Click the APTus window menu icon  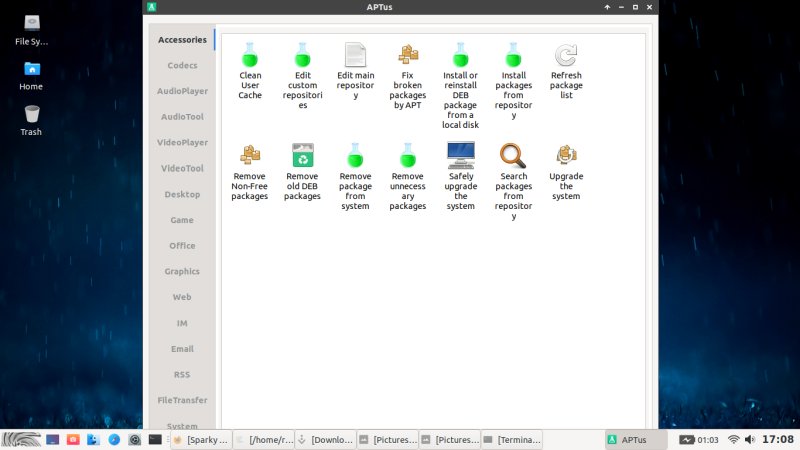pos(152,7)
